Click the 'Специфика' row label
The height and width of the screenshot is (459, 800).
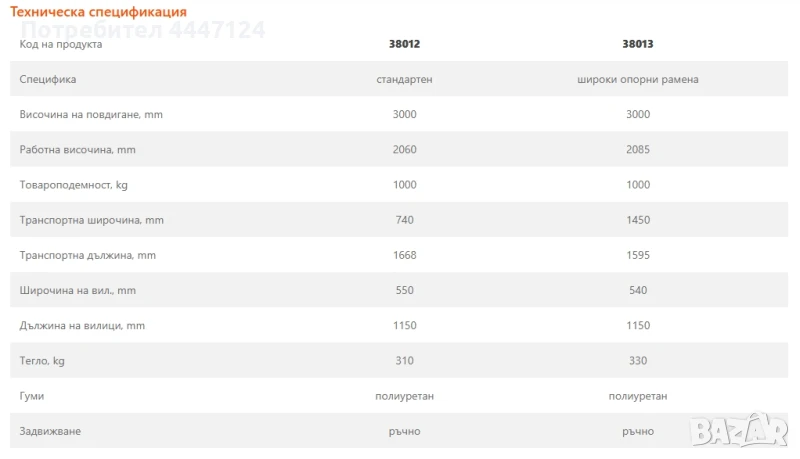click(x=48, y=79)
